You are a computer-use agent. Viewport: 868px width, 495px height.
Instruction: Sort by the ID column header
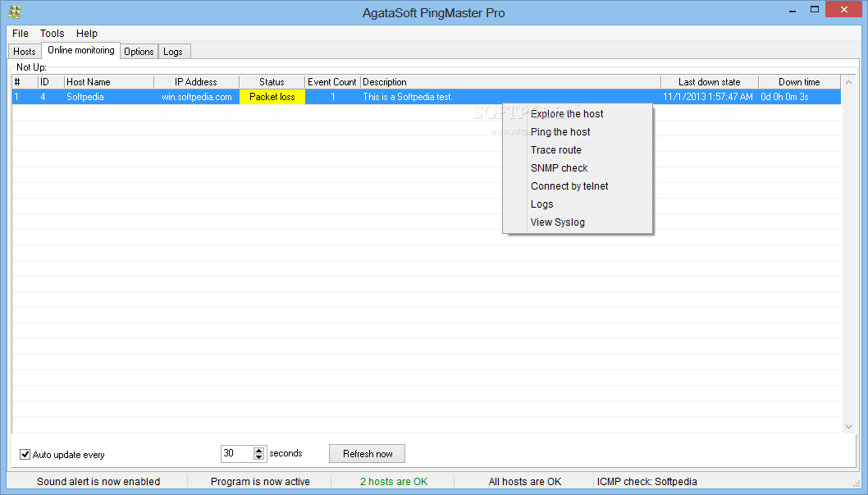pyautogui.click(x=51, y=82)
